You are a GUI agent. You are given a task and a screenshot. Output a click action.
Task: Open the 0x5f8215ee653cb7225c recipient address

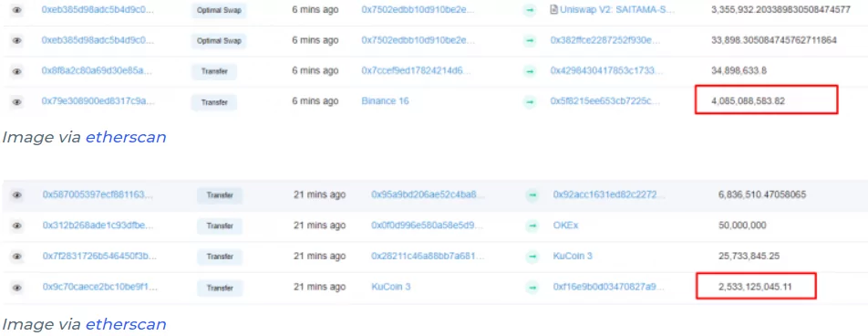(x=605, y=101)
